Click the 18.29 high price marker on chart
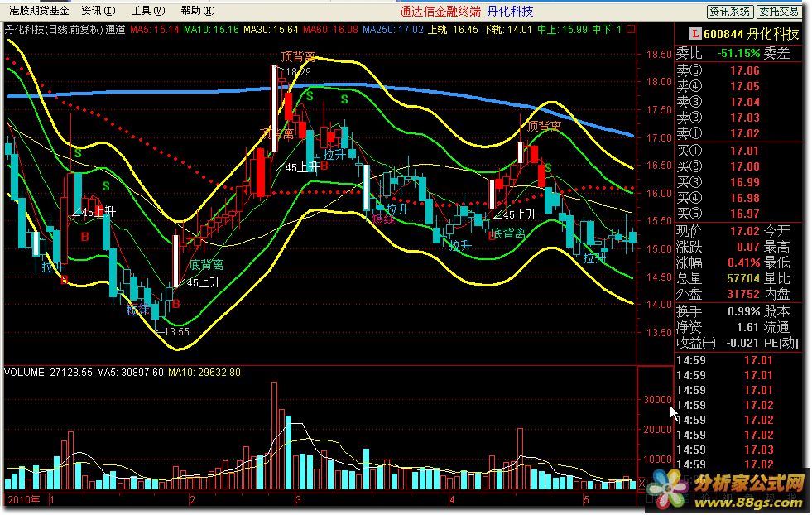This screenshot has width=812, height=515. point(298,72)
